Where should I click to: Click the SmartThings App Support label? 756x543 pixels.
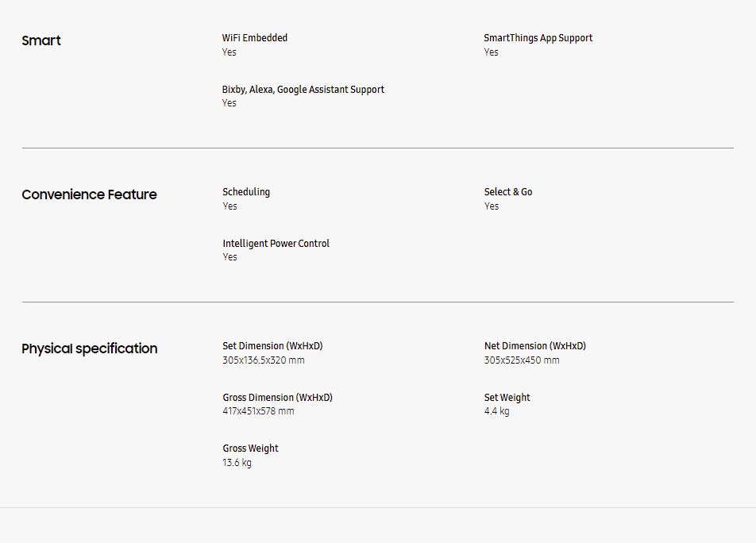tap(538, 38)
